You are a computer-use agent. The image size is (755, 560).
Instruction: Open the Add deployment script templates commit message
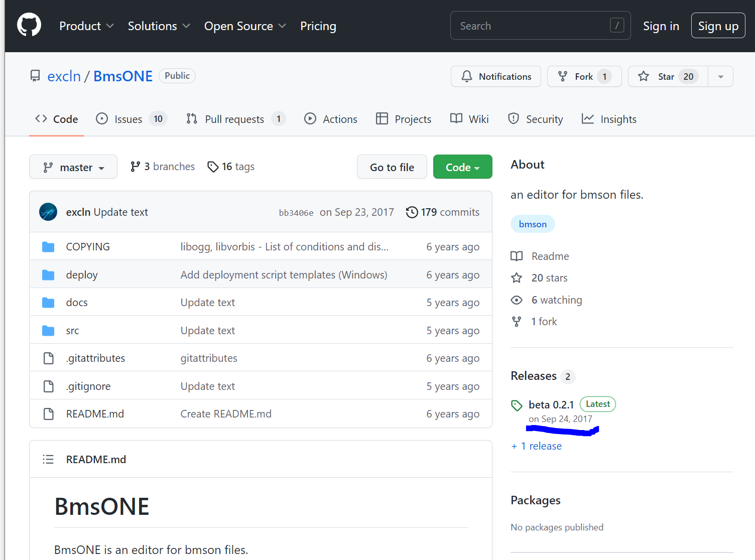[284, 275]
